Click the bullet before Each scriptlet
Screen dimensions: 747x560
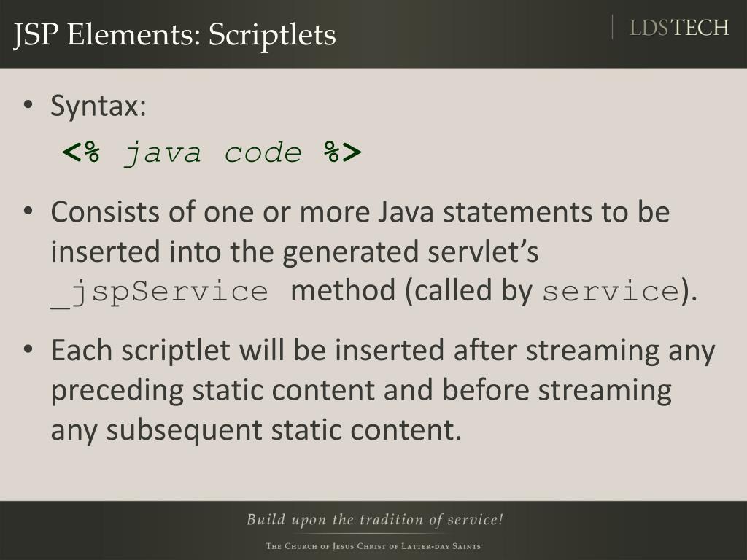(28, 349)
